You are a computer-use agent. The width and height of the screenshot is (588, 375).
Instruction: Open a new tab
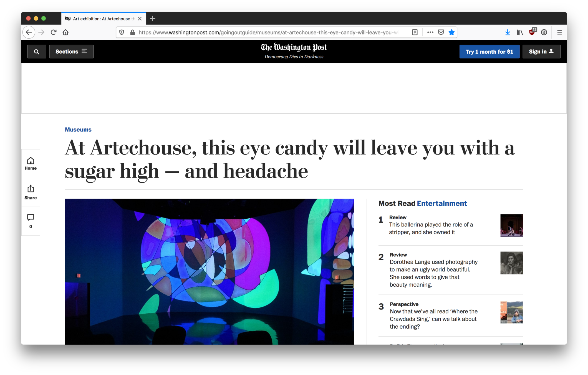coord(153,19)
